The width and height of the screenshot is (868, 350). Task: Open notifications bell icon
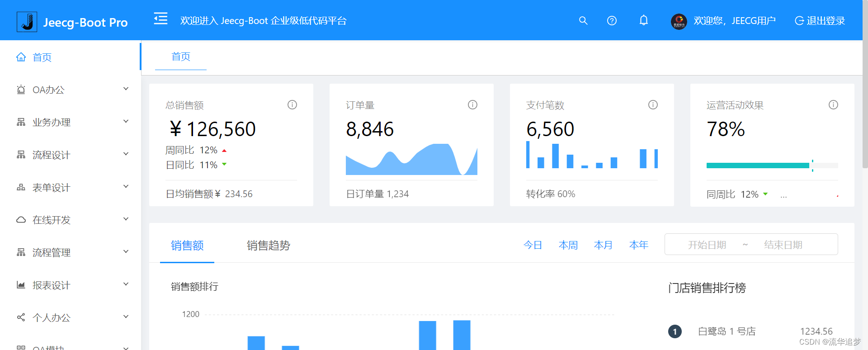[644, 20]
